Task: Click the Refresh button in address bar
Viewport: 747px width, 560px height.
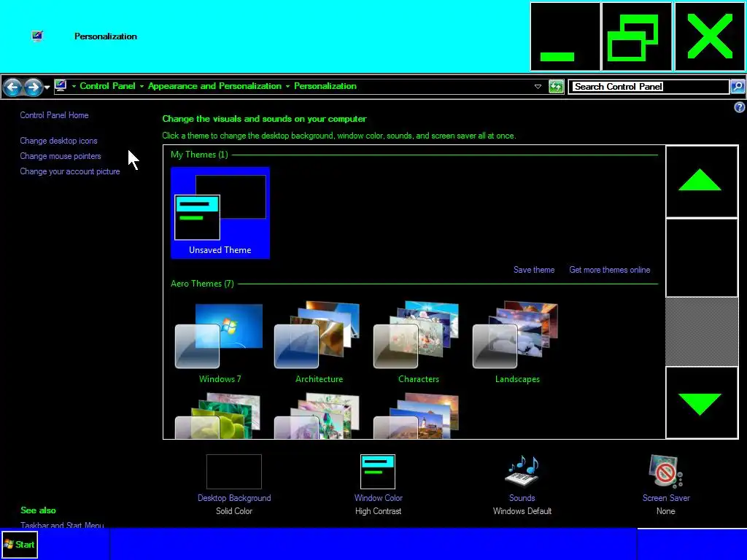Action: 556,87
